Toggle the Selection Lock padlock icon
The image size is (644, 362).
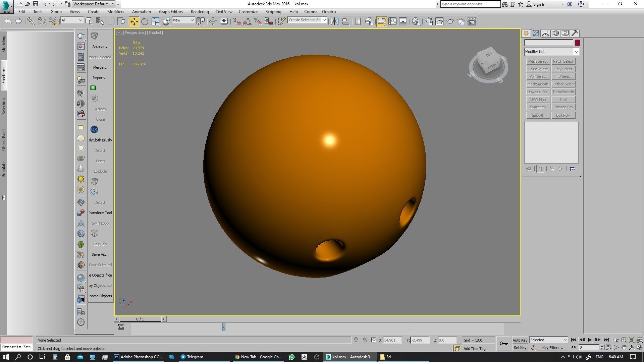point(365,340)
